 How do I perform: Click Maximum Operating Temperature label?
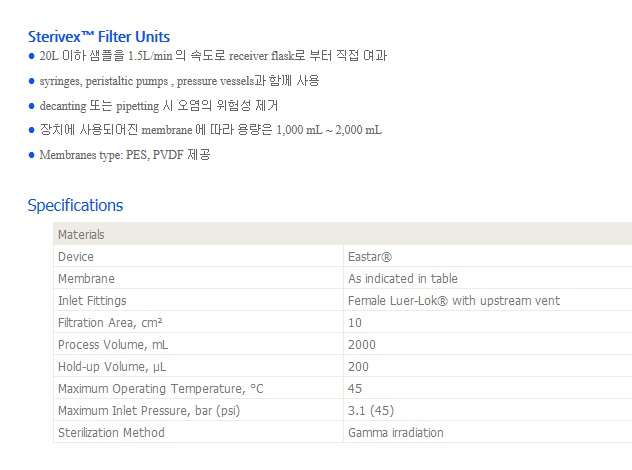point(160,389)
